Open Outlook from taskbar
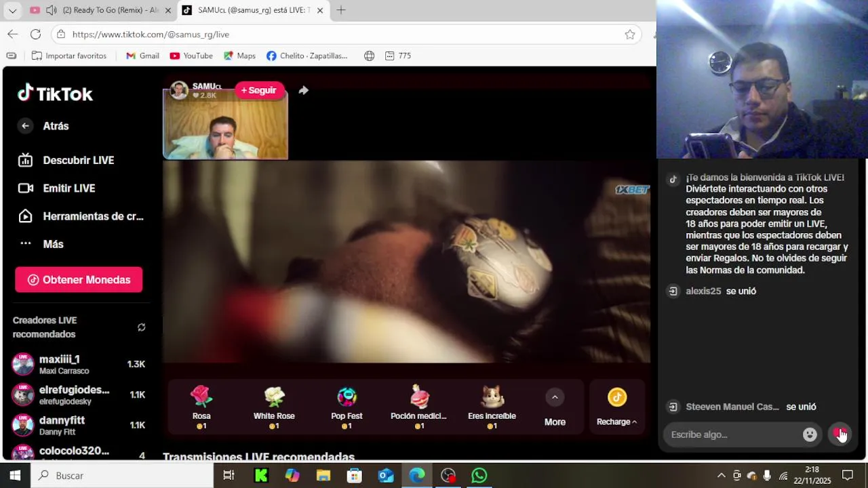 [x=386, y=475]
